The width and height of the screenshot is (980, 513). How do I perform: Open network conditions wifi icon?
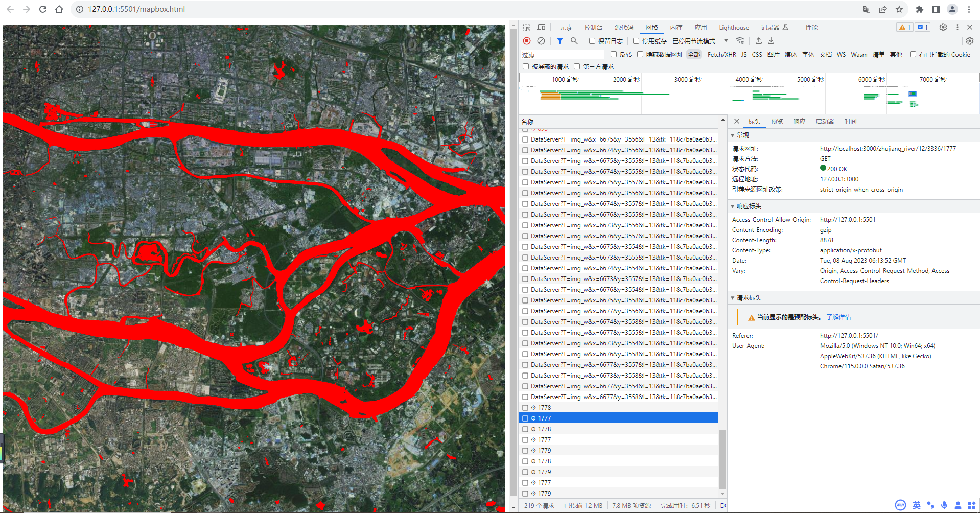[x=740, y=41]
